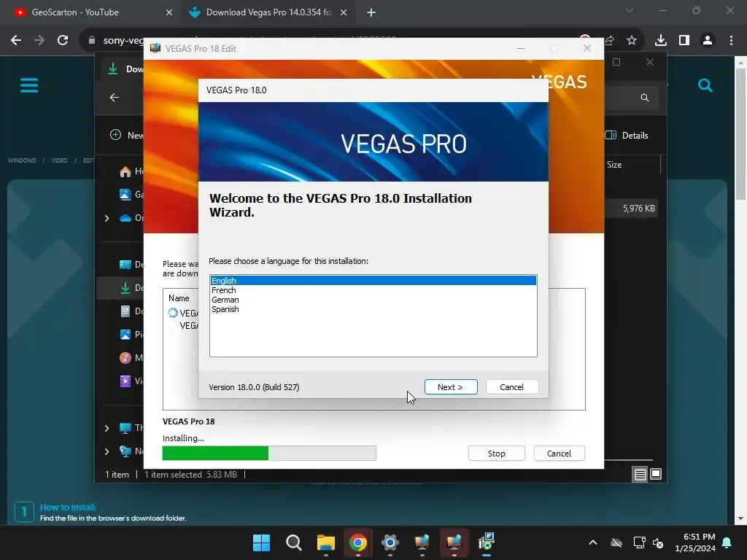747x560 pixels.
Task: Open Home in Explorer sidebar
Action: 125,171
